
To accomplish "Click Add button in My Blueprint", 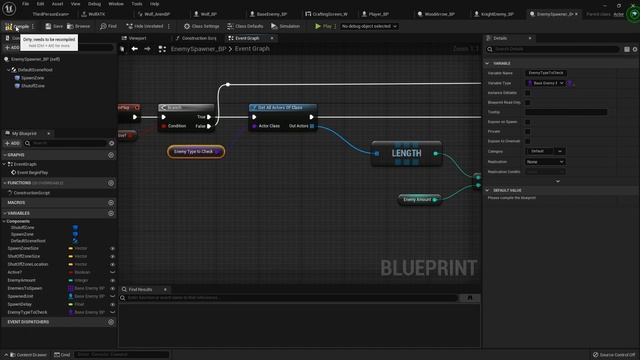I will point(12,143).
